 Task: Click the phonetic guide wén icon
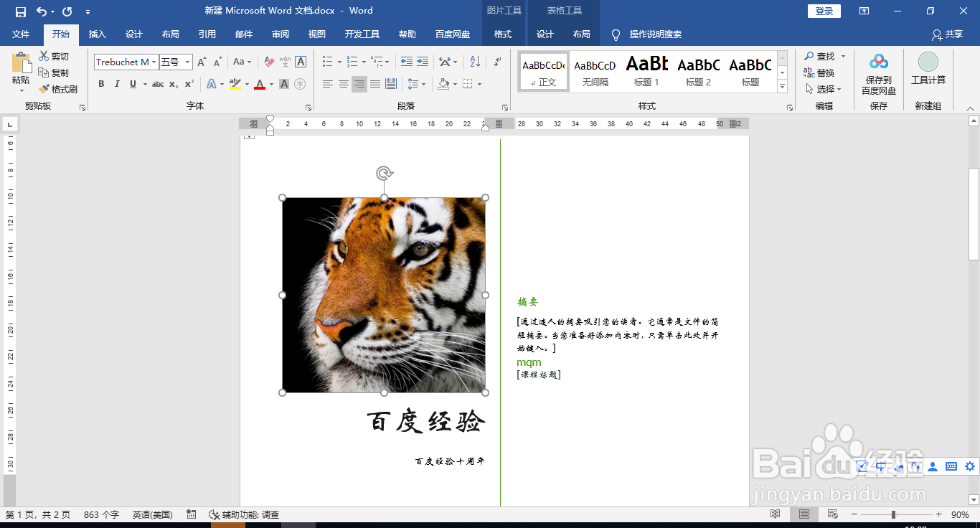pos(285,62)
